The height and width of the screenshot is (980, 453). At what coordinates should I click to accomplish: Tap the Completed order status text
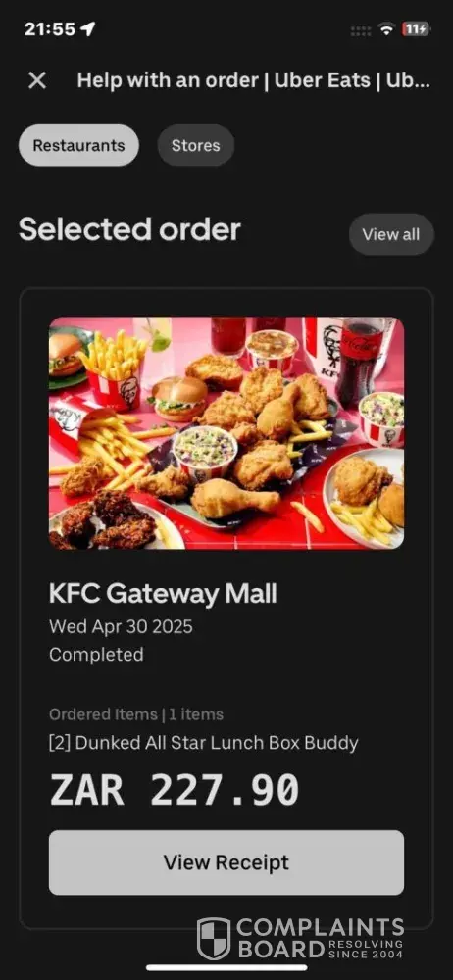(96, 655)
